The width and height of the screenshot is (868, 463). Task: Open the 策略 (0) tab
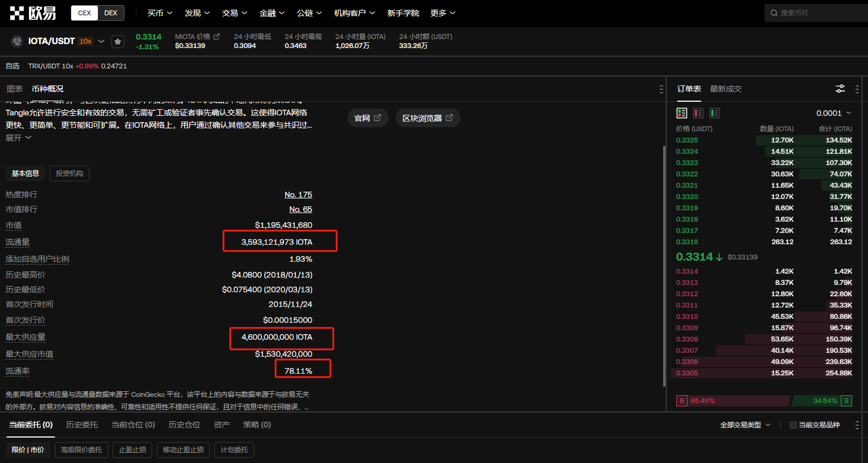pos(257,425)
